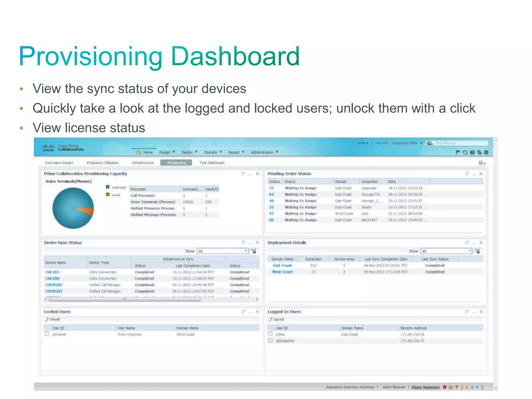The width and height of the screenshot is (532, 399).
Task: Switch to the Infrastructure tab
Action: (143, 163)
